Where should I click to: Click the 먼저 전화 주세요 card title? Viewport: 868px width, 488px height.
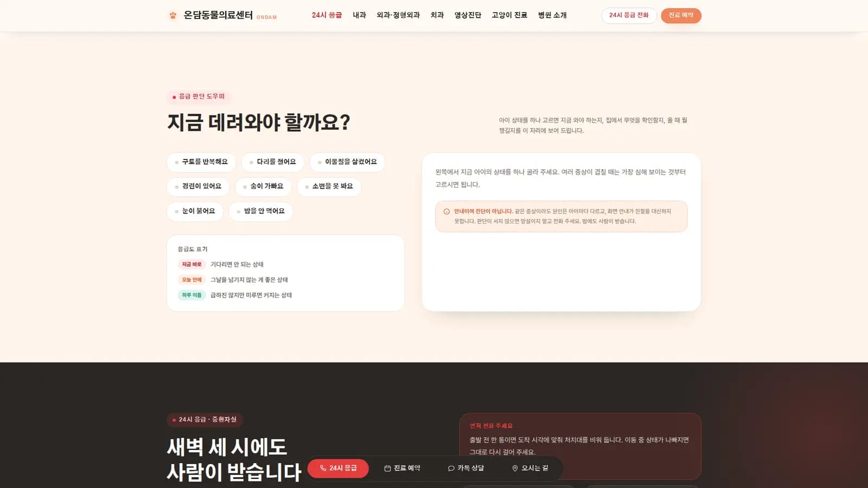tap(491, 426)
